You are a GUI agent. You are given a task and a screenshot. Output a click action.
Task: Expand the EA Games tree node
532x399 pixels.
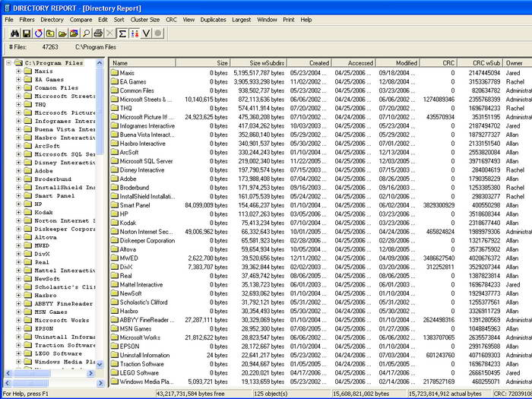click(x=19, y=79)
